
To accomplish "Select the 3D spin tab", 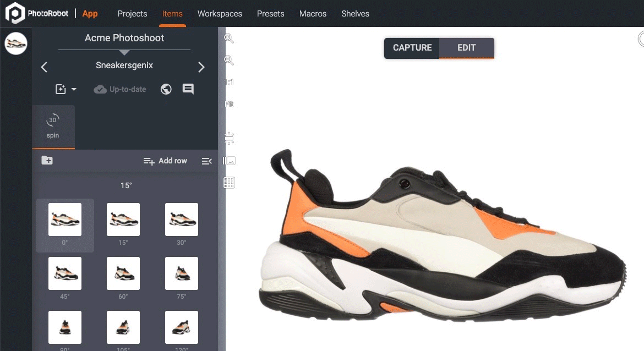I will pos(53,127).
